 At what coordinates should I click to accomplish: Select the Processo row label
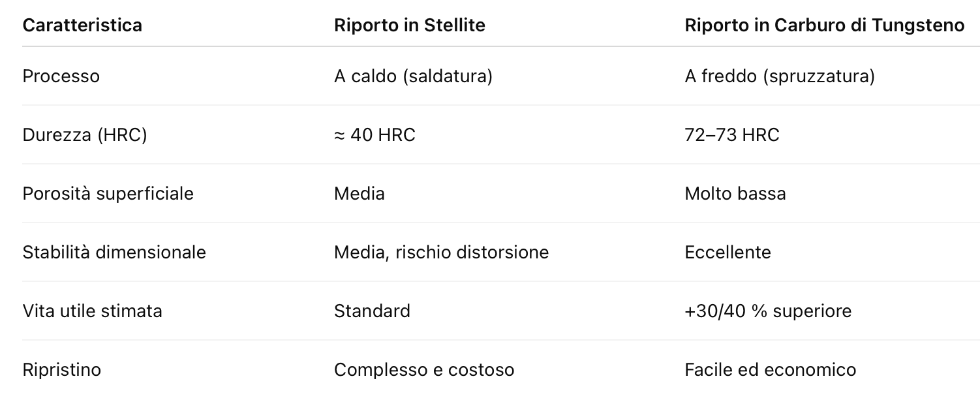61,76
